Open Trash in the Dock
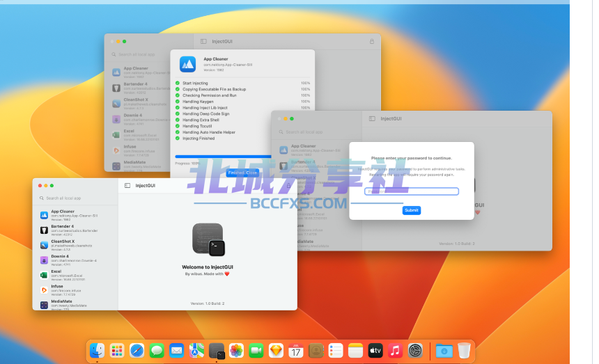Viewport: 599px width, 364px height. [x=464, y=350]
